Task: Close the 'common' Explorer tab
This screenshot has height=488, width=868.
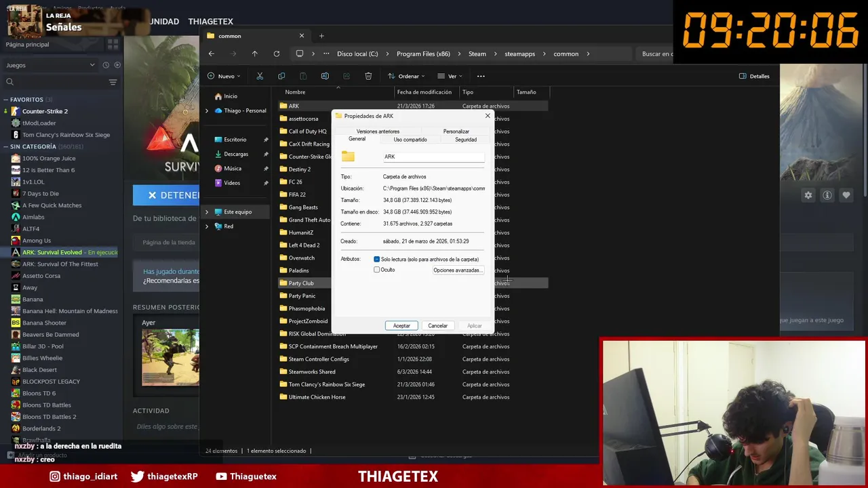Action: 302,36
